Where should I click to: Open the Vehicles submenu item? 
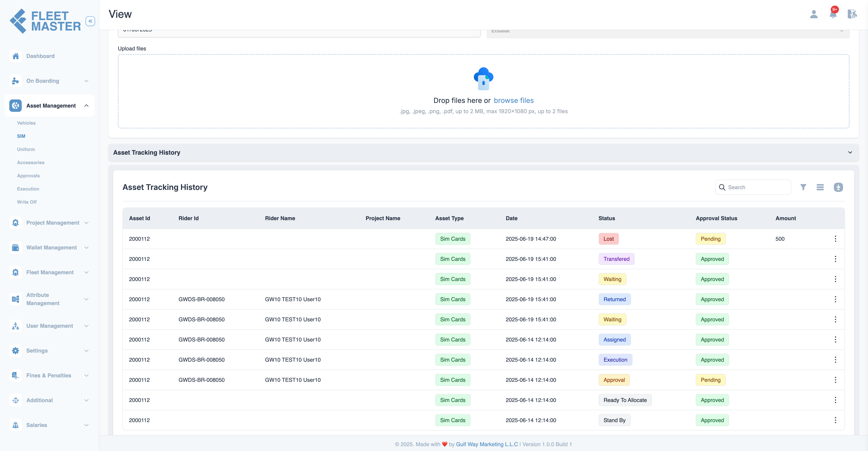pyautogui.click(x=26, y=123)
